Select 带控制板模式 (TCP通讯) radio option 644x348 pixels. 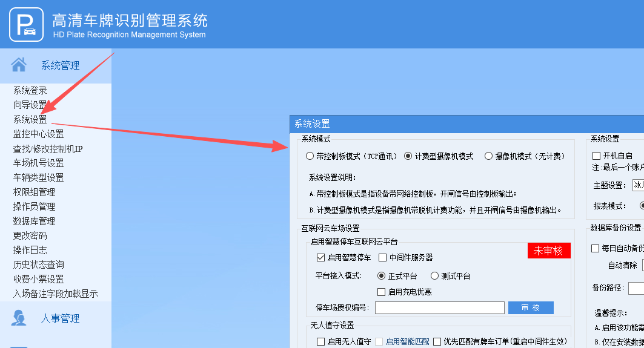coord(310,156)
